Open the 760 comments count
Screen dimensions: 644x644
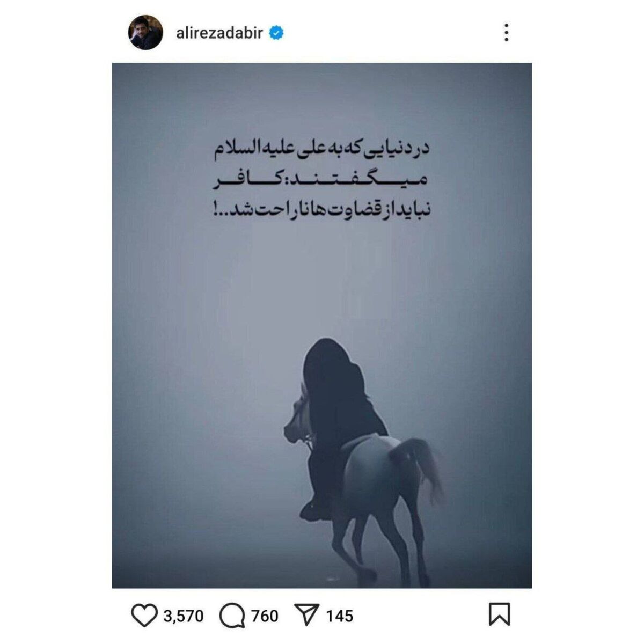[265, 616]
